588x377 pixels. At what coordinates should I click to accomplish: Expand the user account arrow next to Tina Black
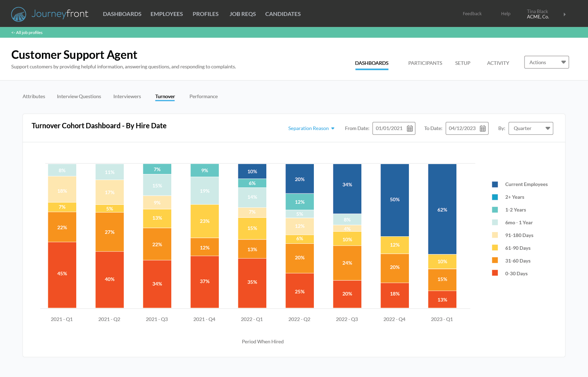pyautogui.click(x=564, y=15)
